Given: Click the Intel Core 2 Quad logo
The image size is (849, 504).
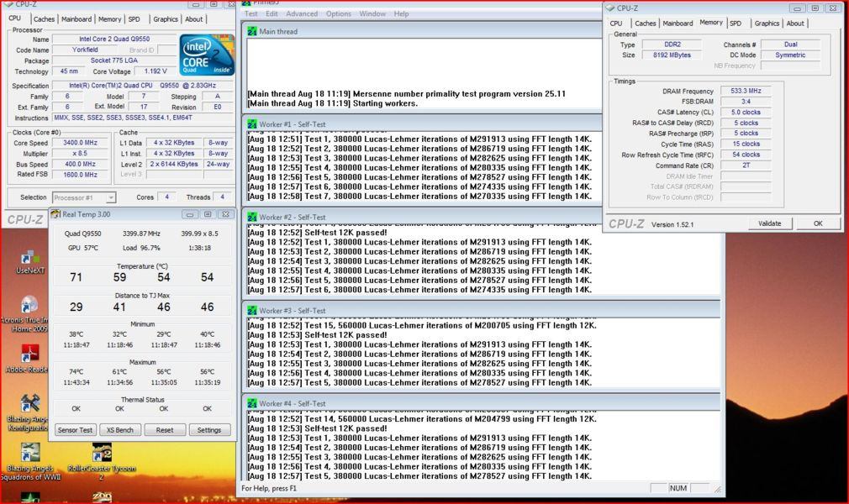Looking at the screenshot, I should (206, 55).
